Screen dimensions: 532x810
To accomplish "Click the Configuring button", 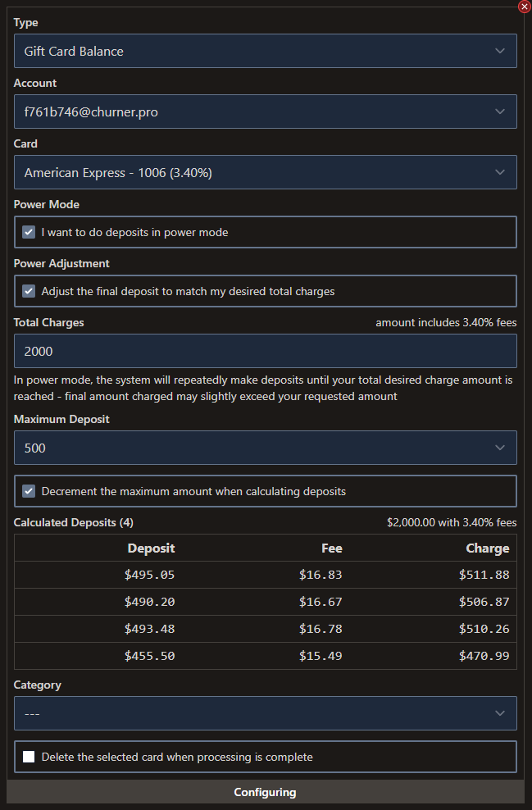I will click(x=265, y=792).
